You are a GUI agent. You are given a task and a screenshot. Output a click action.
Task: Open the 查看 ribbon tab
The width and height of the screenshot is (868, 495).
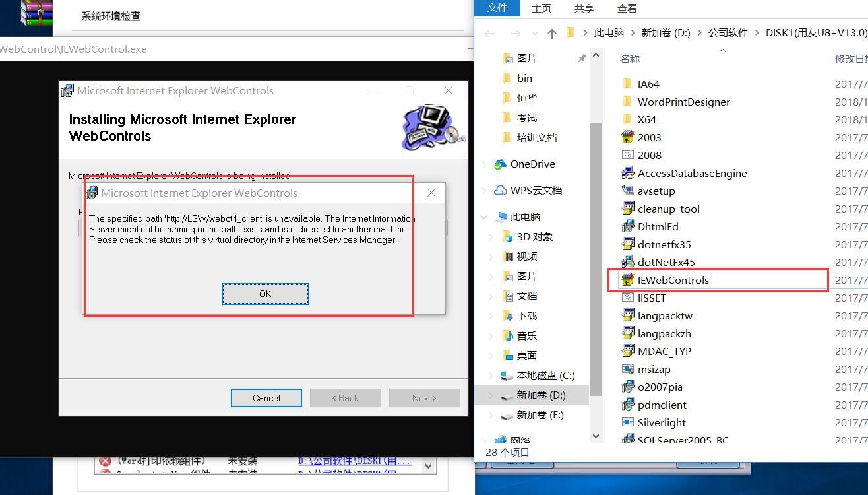627,8
